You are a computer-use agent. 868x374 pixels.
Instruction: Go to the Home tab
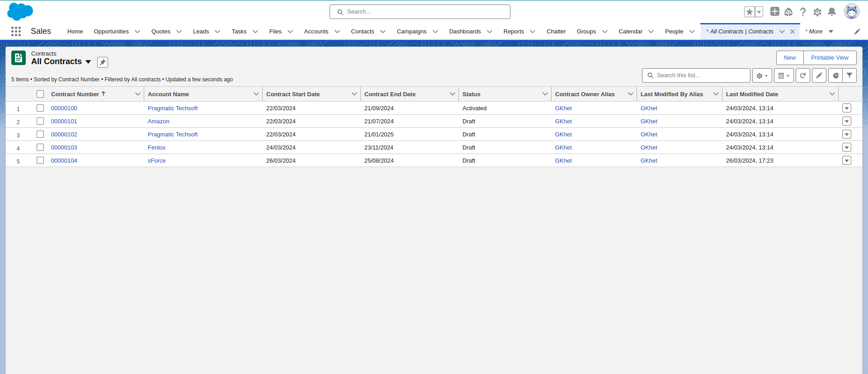click(75, 32)
